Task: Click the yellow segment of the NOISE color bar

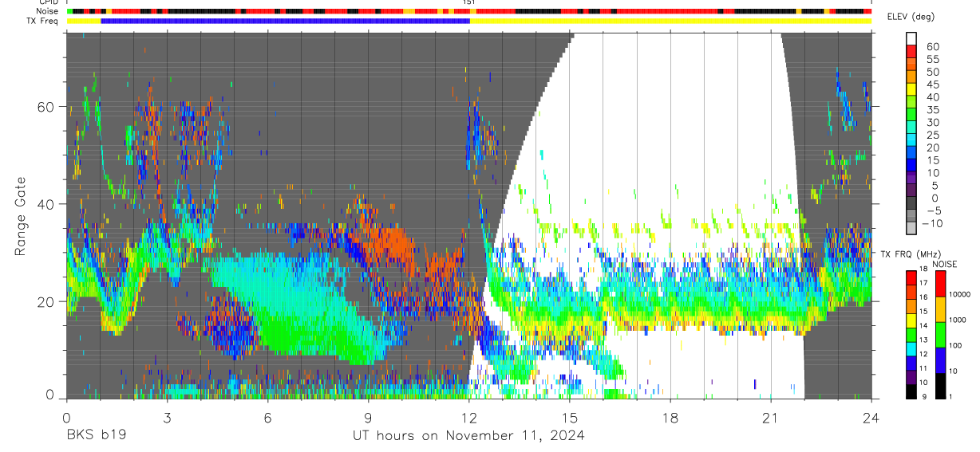Action: coord(939,309)
